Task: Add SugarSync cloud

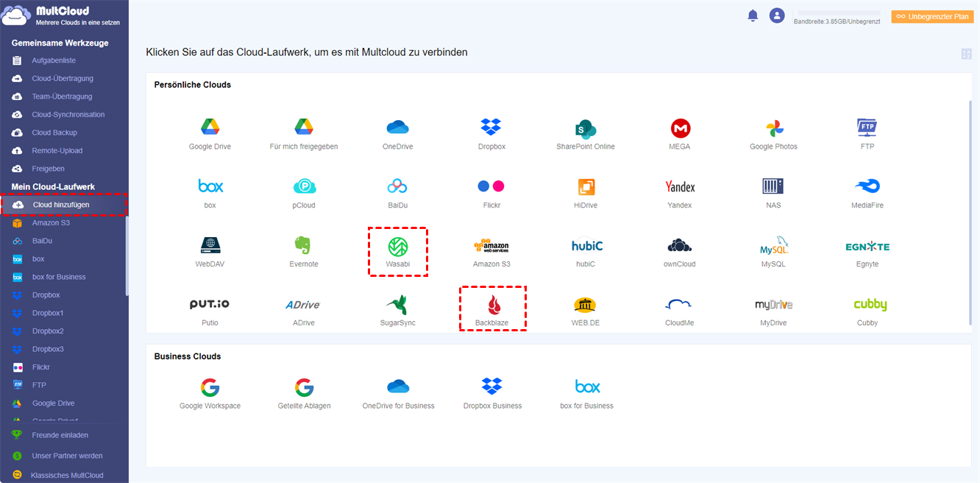Action: pos(397,304)
